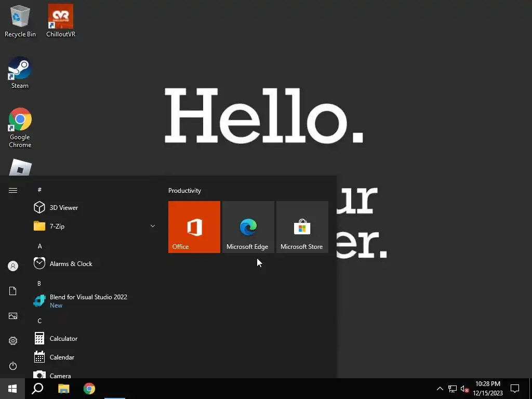Click the B letter header
This screenshot has height=399, width=532.
tap(39, 283)
